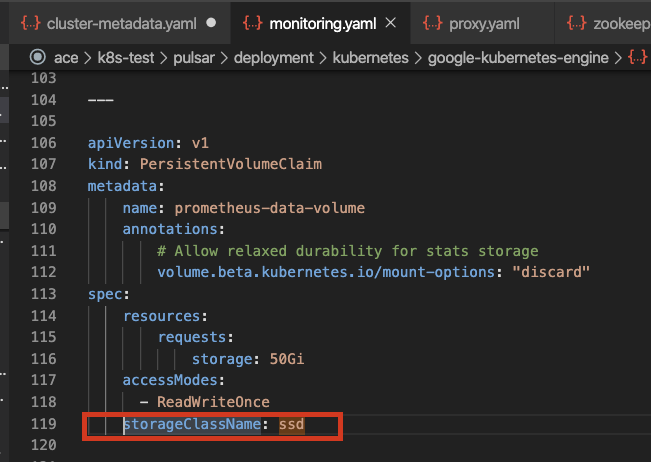The image size is (651, 462).
Task: Expand the k8s-test breadcrumb folder
Action: pos(126,58)
